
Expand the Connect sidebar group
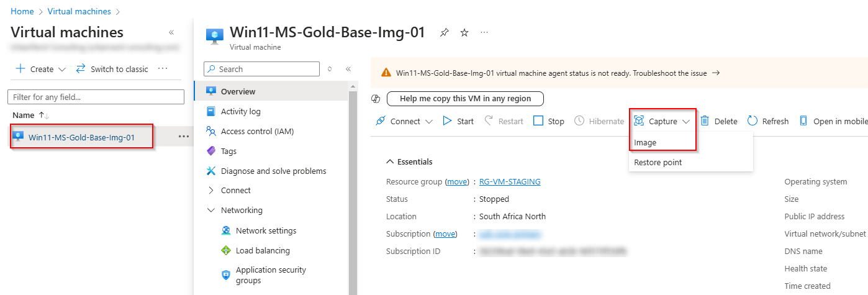[211, 190]
